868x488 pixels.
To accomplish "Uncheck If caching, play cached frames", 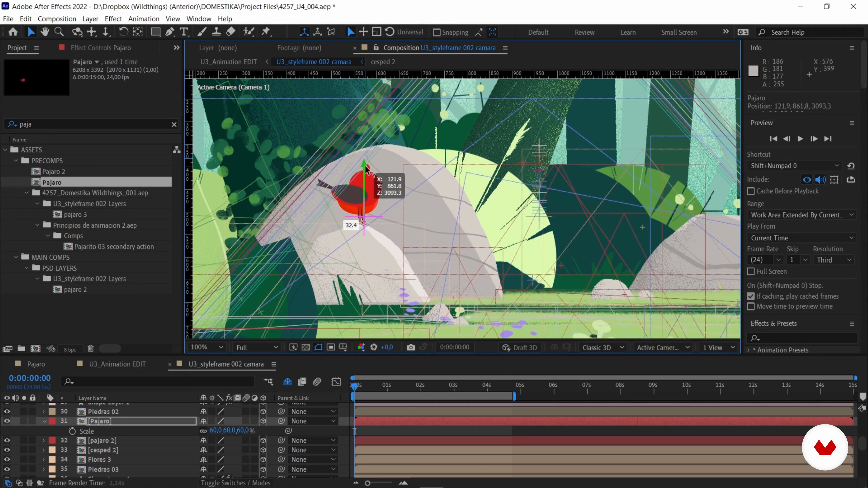I will point(751,296).
